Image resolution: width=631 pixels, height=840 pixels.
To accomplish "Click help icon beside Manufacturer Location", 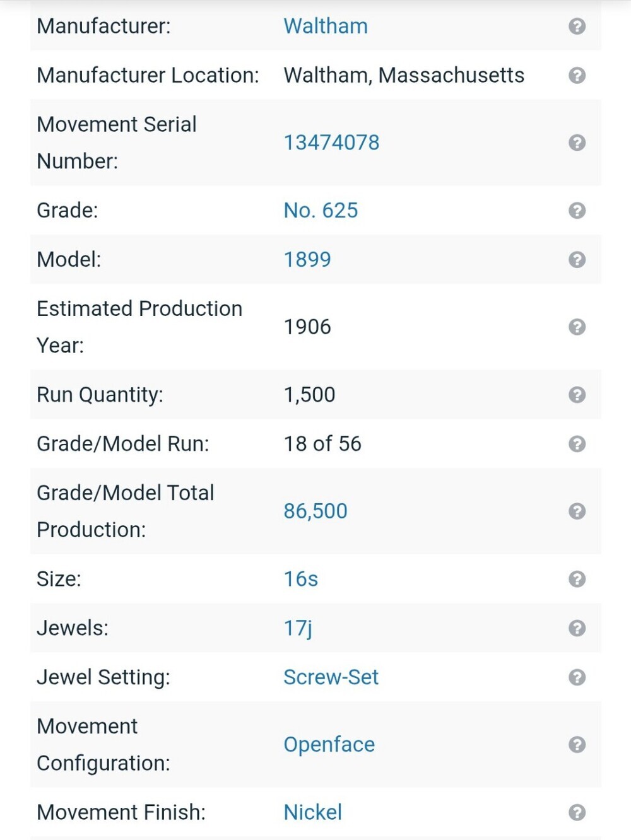I will [x=577, y=75].
